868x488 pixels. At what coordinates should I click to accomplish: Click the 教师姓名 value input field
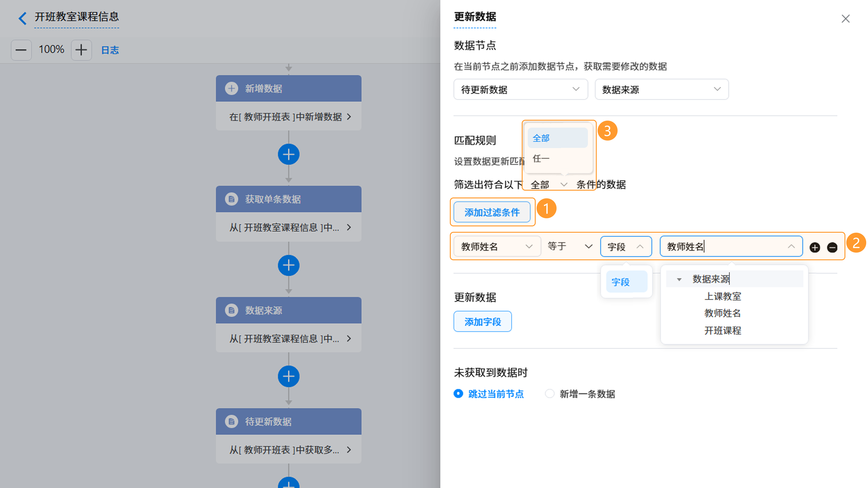coord(731,246)
